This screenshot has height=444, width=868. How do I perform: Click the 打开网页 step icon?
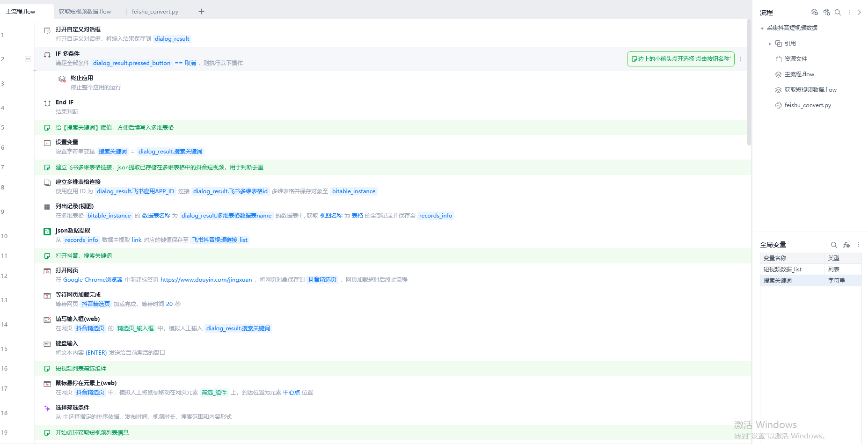47,271
